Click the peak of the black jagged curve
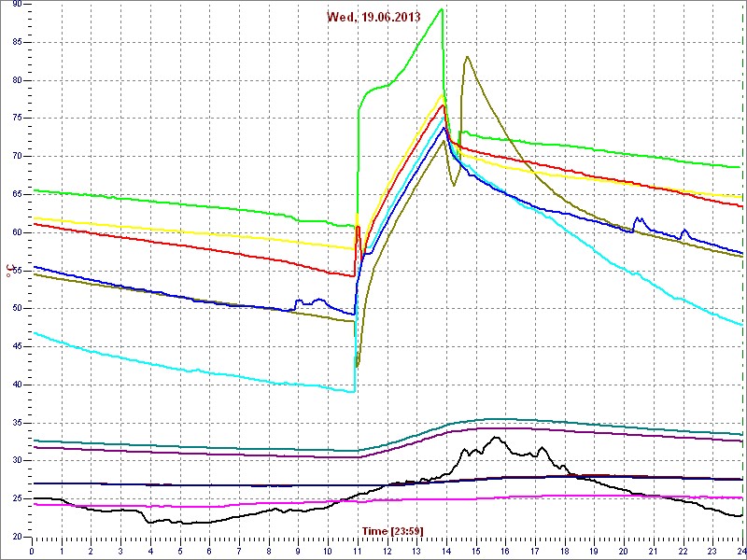Viewport: 747px width, 560px height. (498, 437)
